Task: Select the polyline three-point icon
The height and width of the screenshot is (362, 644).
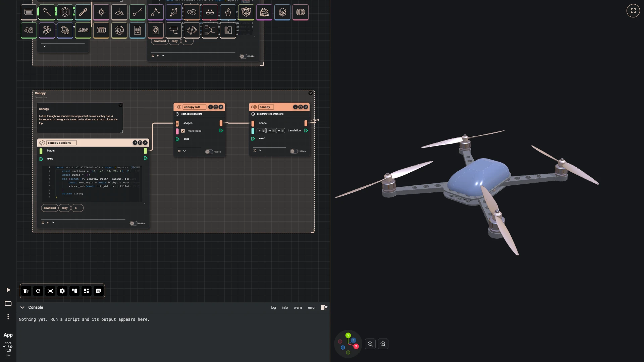Action: tap(156, 12)
